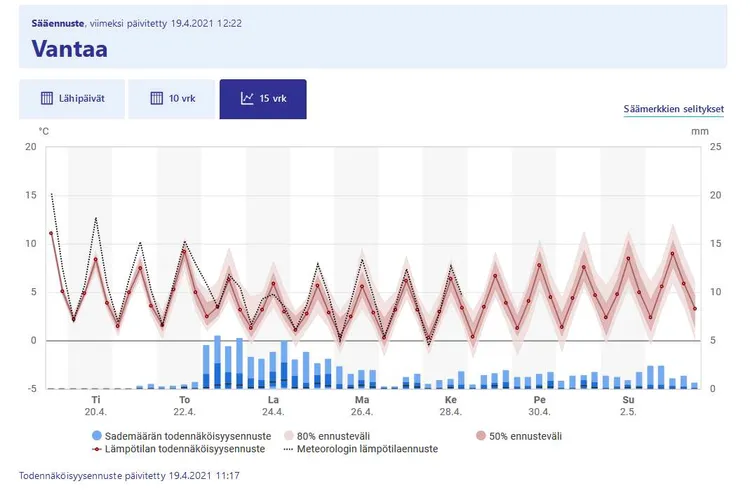Hide Lämpötilan todennäköisyysennuste series in legend
Viewport: 750px width, 500px height.
pyautogui.click(x=178, y=449)
